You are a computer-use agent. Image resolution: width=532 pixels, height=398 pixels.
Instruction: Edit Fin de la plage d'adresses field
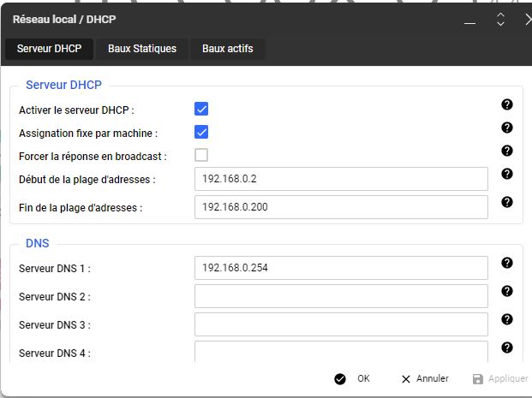341,207
